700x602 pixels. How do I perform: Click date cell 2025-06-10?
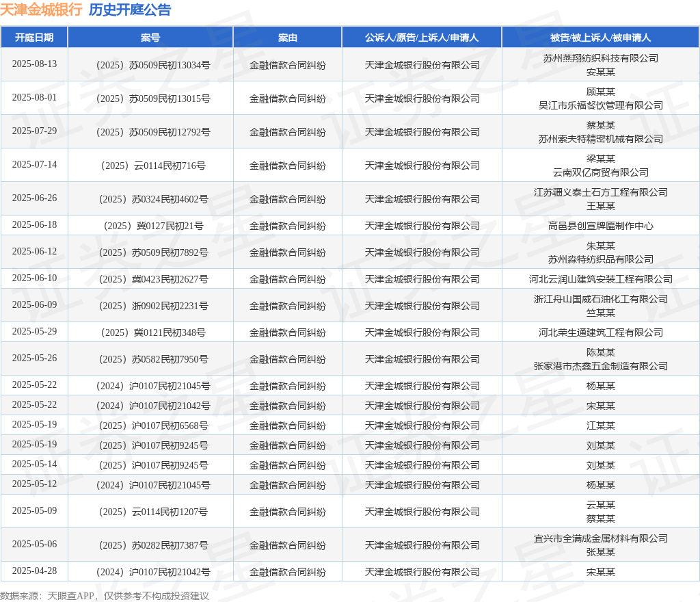tap(34, 278)
